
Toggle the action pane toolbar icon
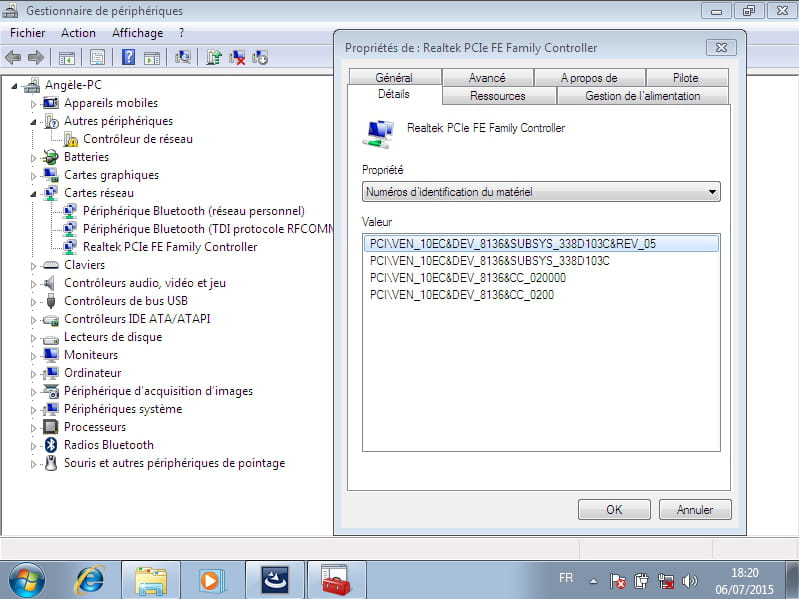(152, 58)
